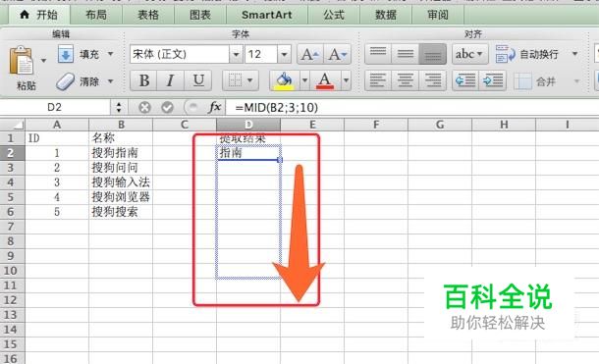
Task: Apply red font color with the A icon
Action: click(x=325, y=80)
